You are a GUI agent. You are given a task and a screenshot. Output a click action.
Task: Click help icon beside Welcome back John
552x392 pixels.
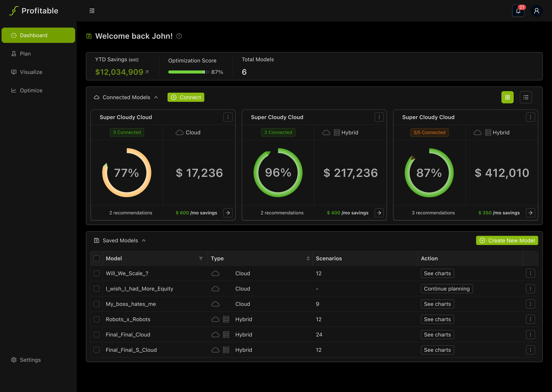click(x=179, y=36)
